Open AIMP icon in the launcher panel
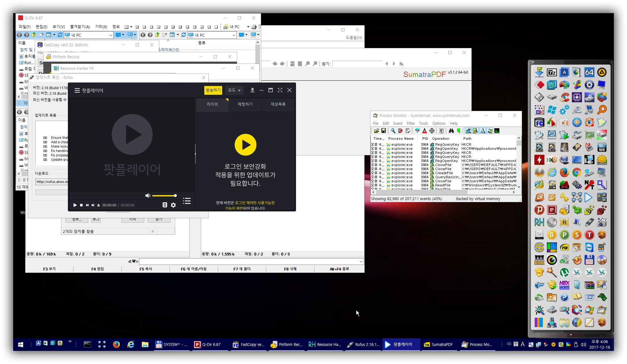This screenshot has width=627, height=364. point(602,73)
